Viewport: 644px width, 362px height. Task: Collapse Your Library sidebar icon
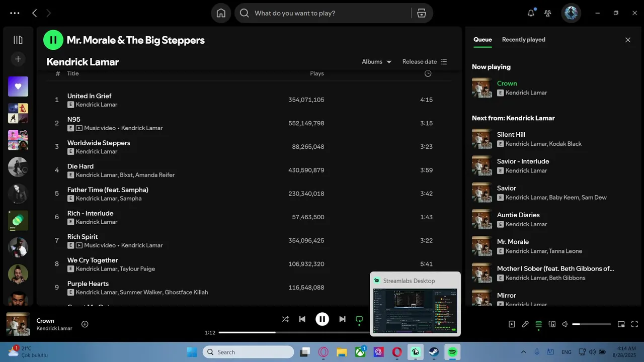[18, 40]
